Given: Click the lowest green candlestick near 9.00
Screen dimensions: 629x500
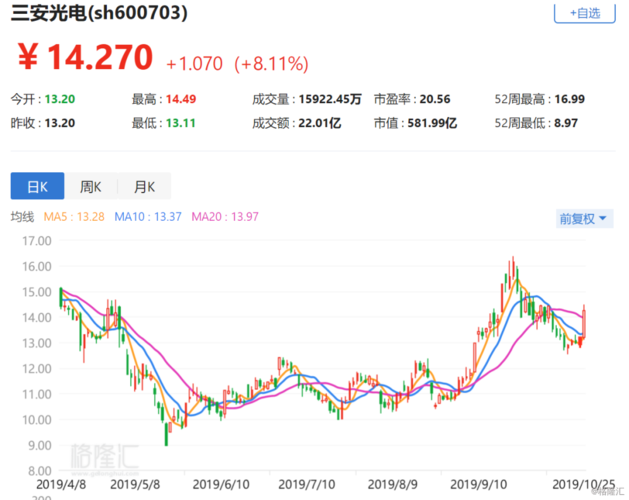Looking at the screenshot, I should coord(166,434).
